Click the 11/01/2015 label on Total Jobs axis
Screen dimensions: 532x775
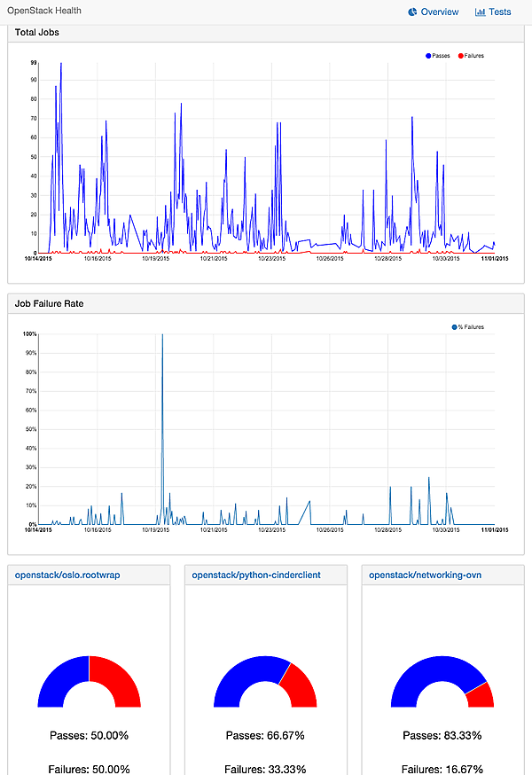pyautogui.click(x=495, y=259)
